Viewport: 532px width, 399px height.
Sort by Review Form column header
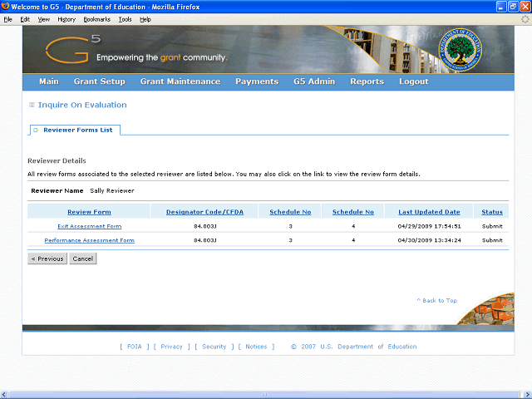coord(89,212)
